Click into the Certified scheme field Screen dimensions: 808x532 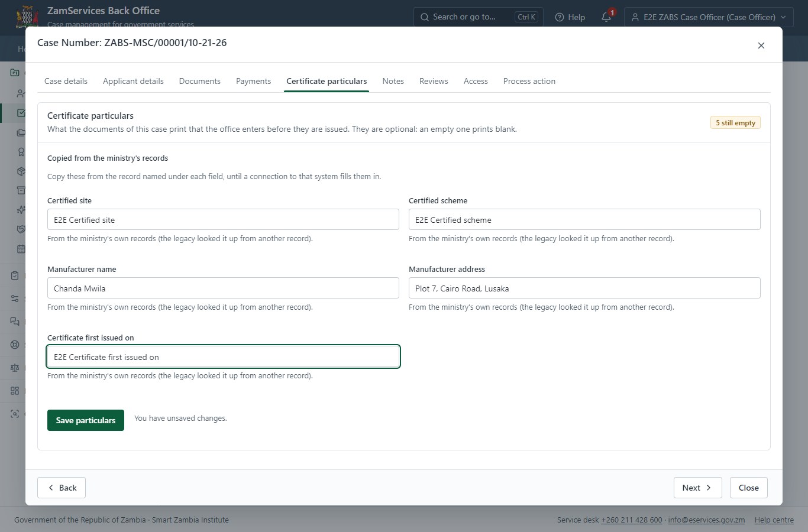point(584,219)
